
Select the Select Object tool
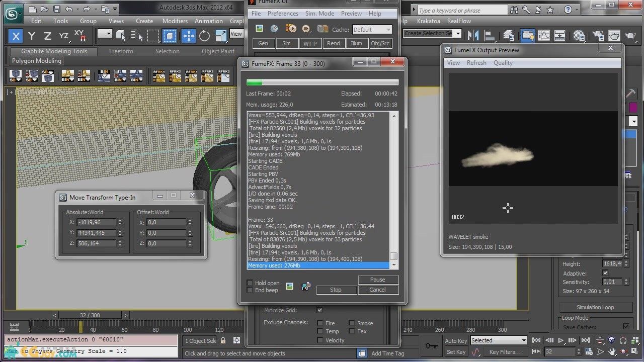click(121, 35)
